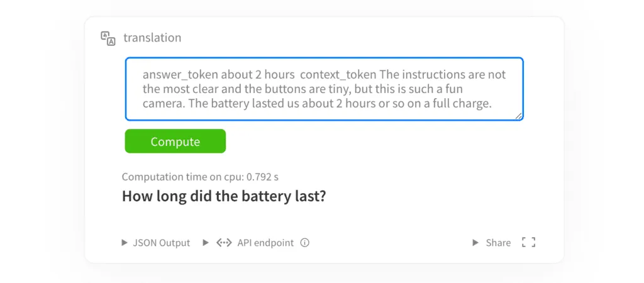Focus the input text area
The width and height of the screenshot is (644, 283).
point(324,89)
